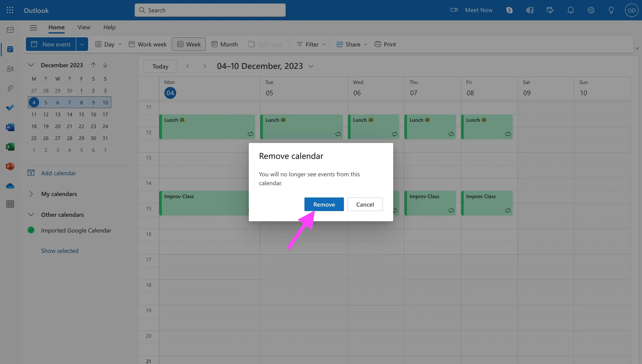Open the 04–10 December date dropdown
This screenshot has height=364, width=642.
point(311,66)
